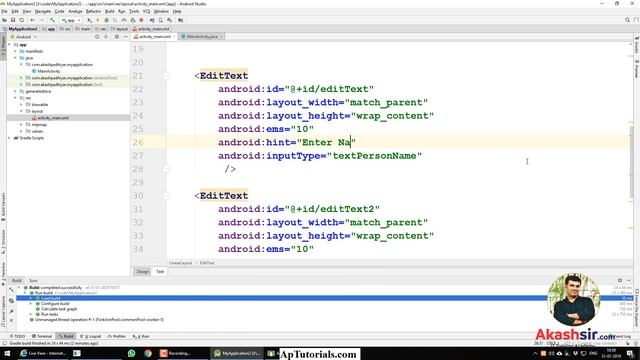
Task: Open the Terminal tool window
Action: (x=42, y=336)
